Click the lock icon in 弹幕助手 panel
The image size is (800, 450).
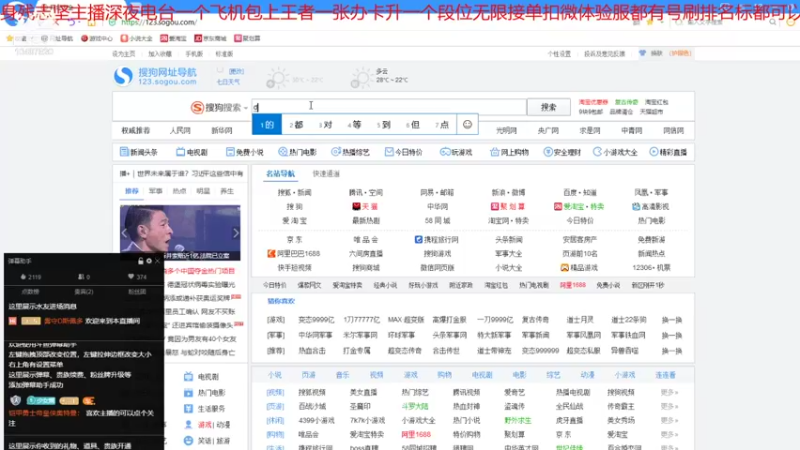[x=140, y=261]
